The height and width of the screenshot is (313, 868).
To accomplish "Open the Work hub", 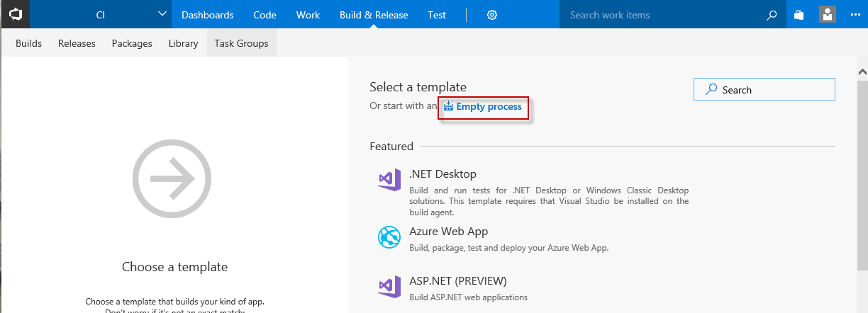I will (308, 14).
